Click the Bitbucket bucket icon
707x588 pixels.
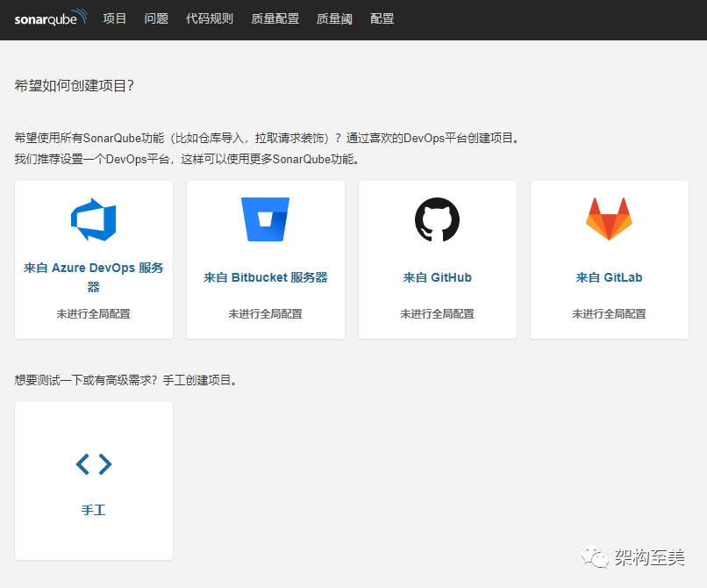coord(265,219)
